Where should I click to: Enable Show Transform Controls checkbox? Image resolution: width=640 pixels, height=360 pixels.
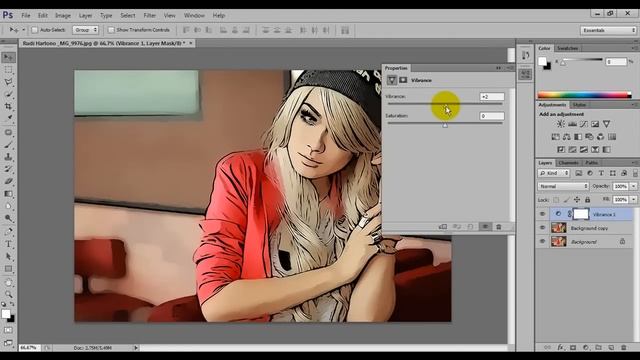(x=111, y=30)
